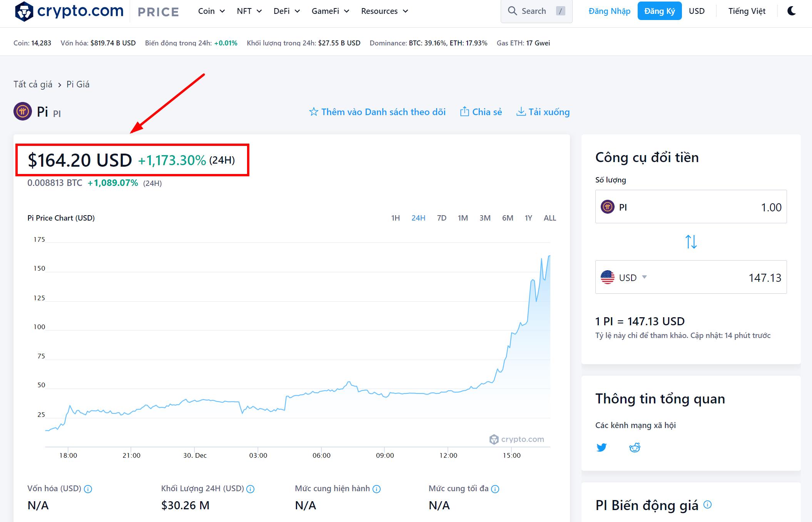Click the share icon next to Chia sẻ
The height and width of the screenshot is (522, 812).
464,112
